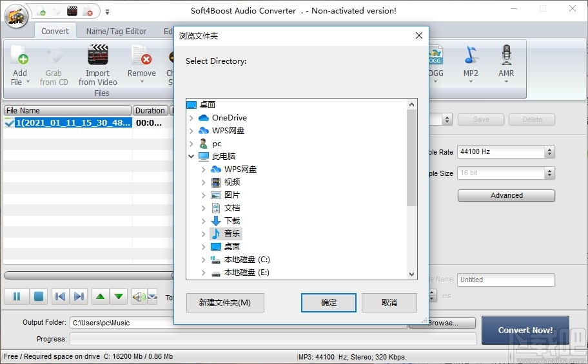Image resolution: width=588 pixels, height=364 pixels.
Task: Click 新建文件夹(M) button
Action: [x=225, y=303]
